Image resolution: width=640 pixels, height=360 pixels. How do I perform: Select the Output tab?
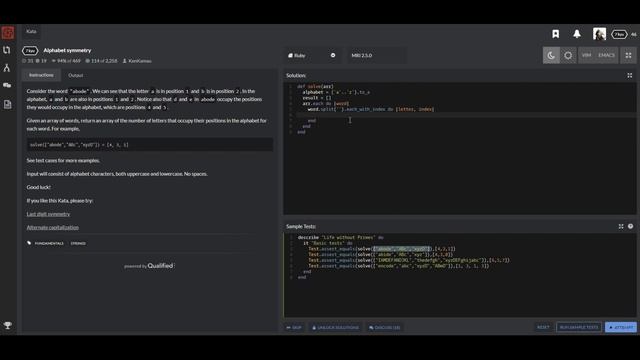(x=76, y=76)
